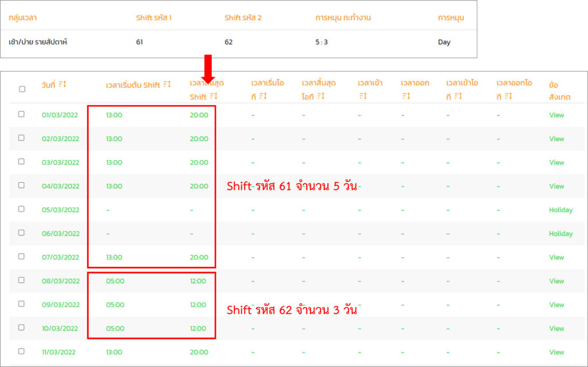Sort by วันที่ column sort icon
588x367 pixels.
point(63,85)
